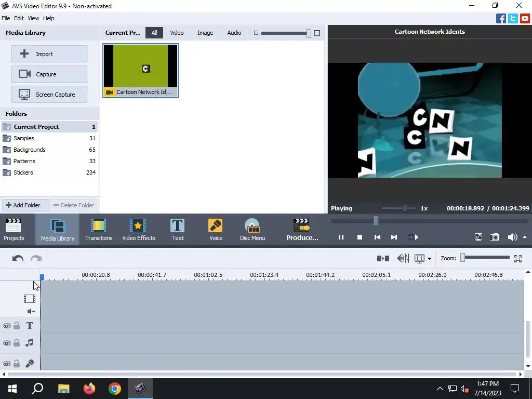Open the Help menu
The height and width of the screenshot is (399, 532).
pyautogui.click(x=48, y=18)
